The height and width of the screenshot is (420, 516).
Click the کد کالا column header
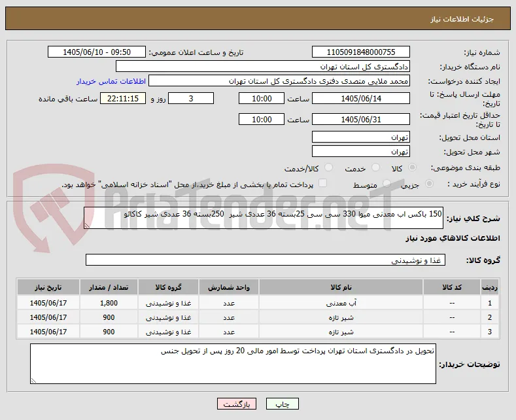click(452, 287)
